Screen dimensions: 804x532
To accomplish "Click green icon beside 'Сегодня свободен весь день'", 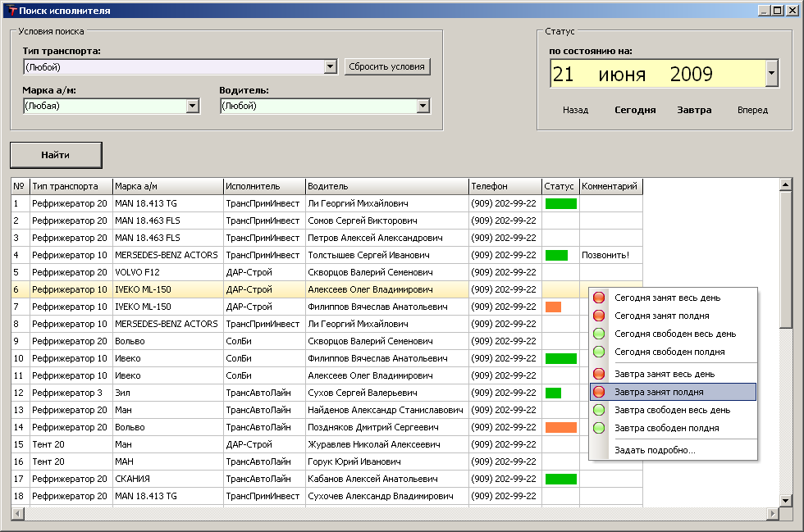I will pos(599,334).
